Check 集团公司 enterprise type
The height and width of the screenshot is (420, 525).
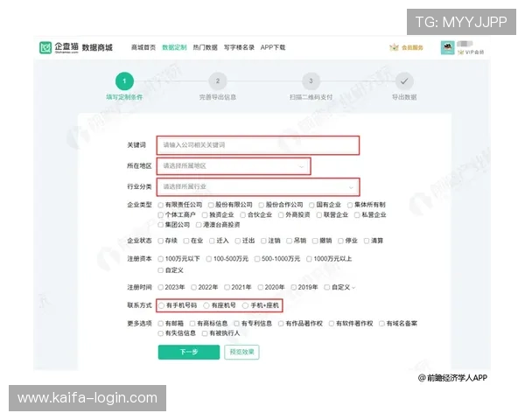coord(161,225)
